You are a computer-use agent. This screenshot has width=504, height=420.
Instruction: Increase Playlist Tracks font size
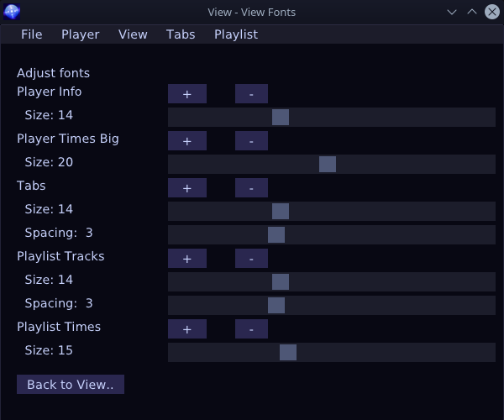pyautogui.click(x=187, y=259)
